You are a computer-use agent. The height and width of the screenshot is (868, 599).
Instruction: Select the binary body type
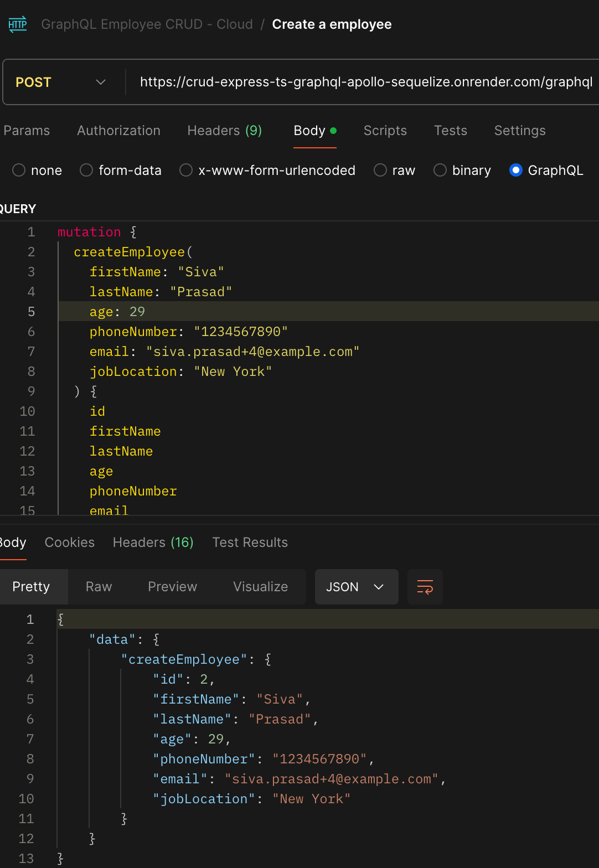[x=462, y=170]
